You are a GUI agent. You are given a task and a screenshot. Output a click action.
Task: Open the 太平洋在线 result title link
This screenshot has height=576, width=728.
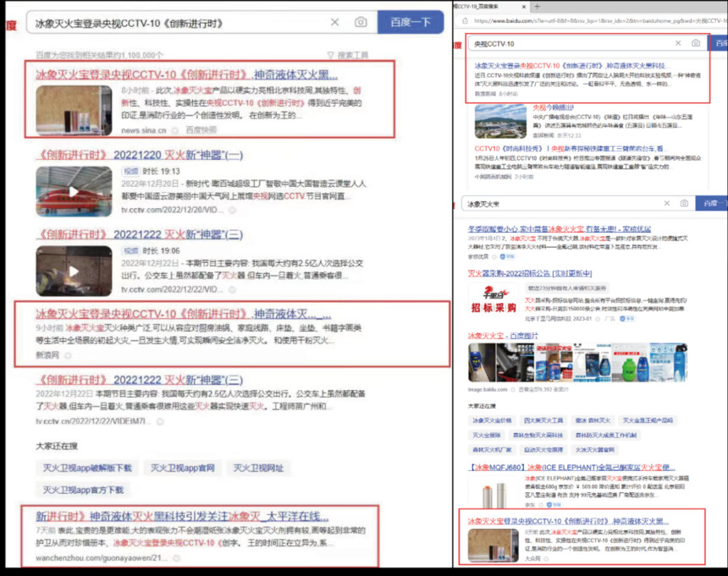(x=182, y=517)
